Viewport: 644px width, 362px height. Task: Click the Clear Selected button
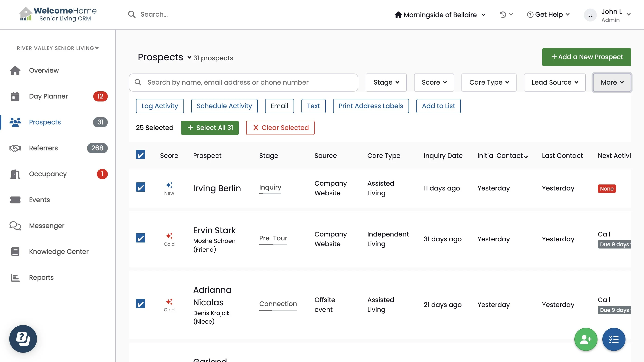point(280,128)
